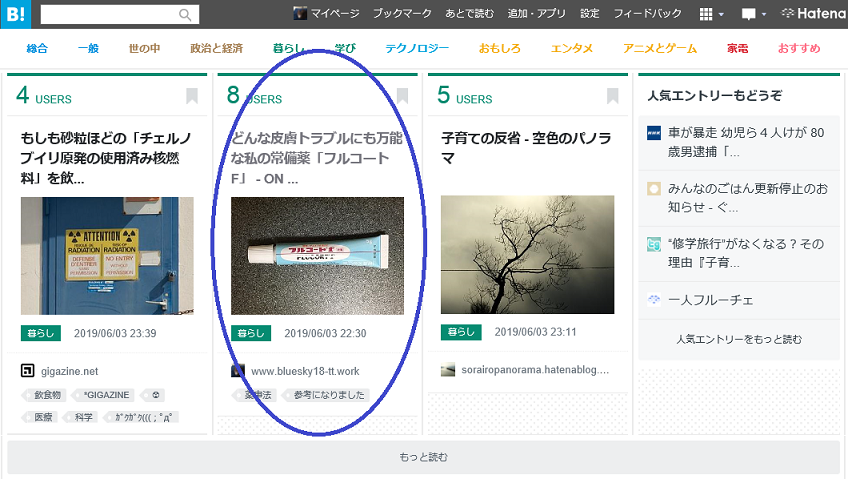Image resolution: width=848 pixels, height=479 pixels.
Task: Bookmark the 子育ての反省 article with ribbon icon
Action: (612, 96)
